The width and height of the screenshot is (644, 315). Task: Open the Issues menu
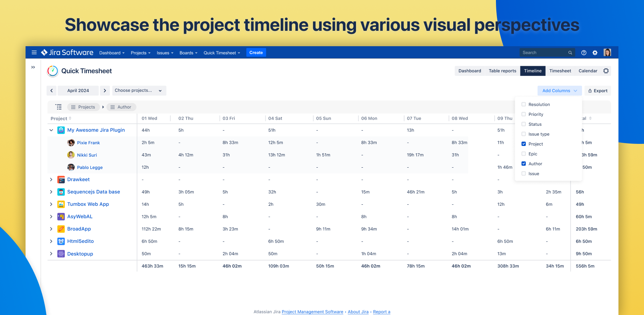pyautogui.click(x=165, y=53)
